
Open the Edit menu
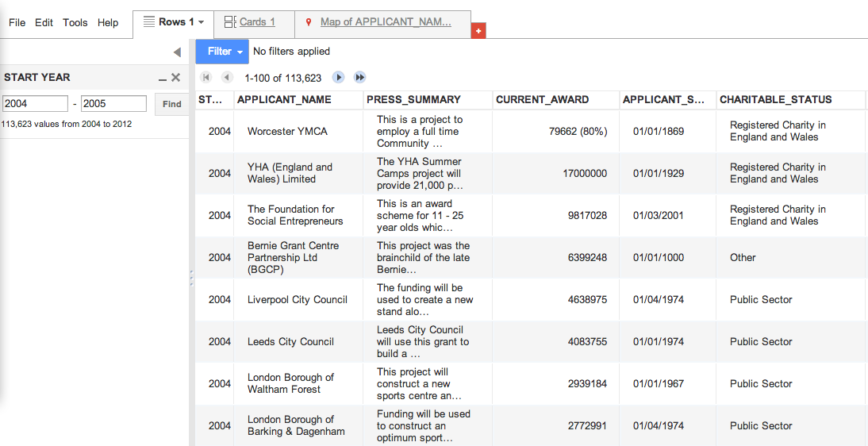(x=44, y=23)
